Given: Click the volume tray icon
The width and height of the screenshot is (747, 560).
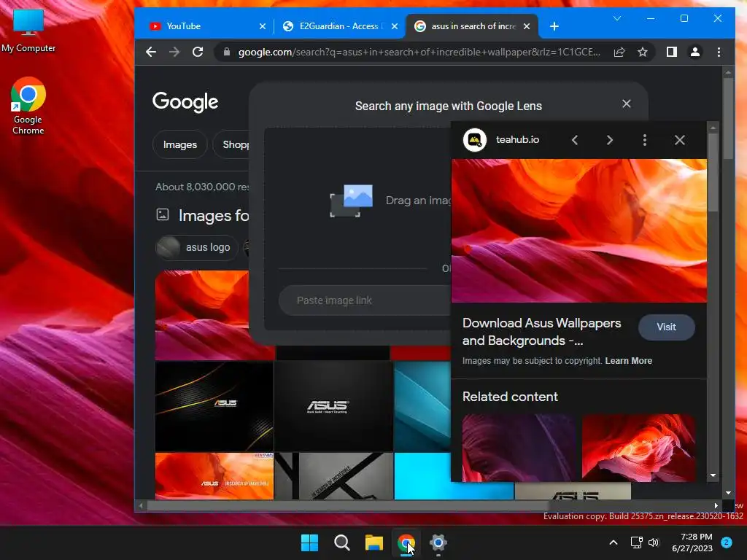Looking at the screenshot, I should pyautogui.click(x=653, y=542).
